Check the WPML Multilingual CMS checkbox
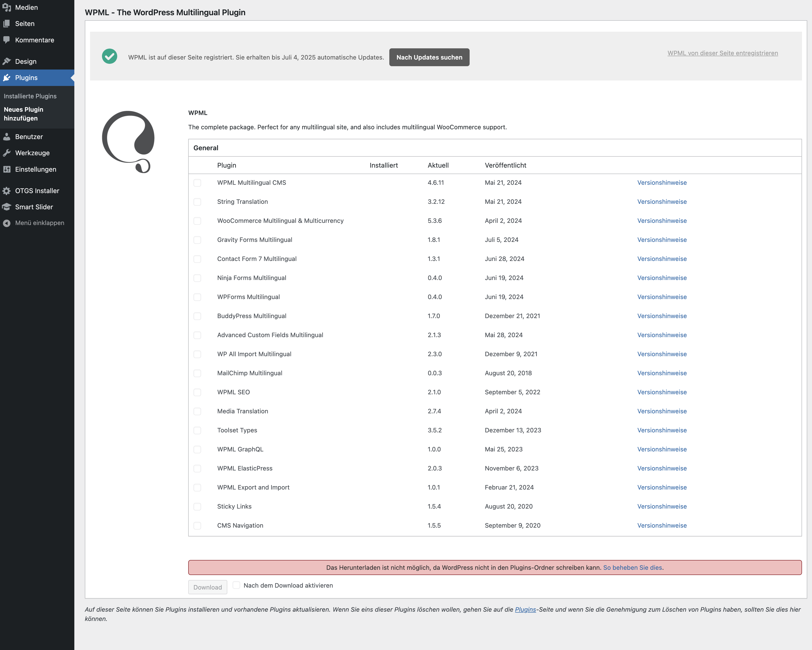Screen dimensions: 812x650 (x=197, y=183)
